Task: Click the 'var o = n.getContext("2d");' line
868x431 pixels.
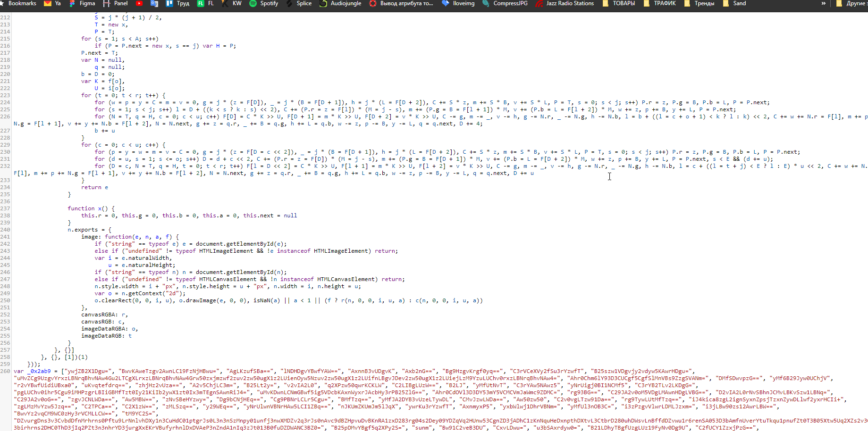Action: pos(140,293)
